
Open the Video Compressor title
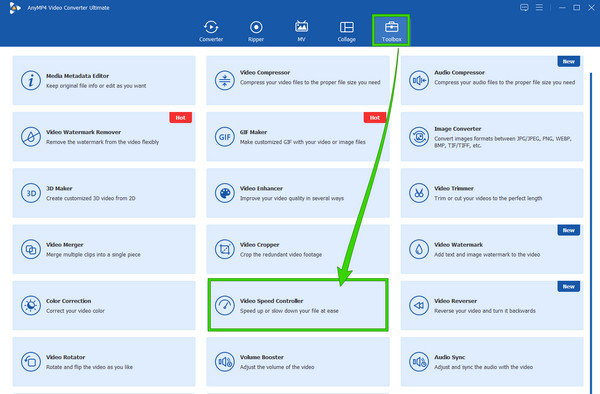click(x=265, y=72)
